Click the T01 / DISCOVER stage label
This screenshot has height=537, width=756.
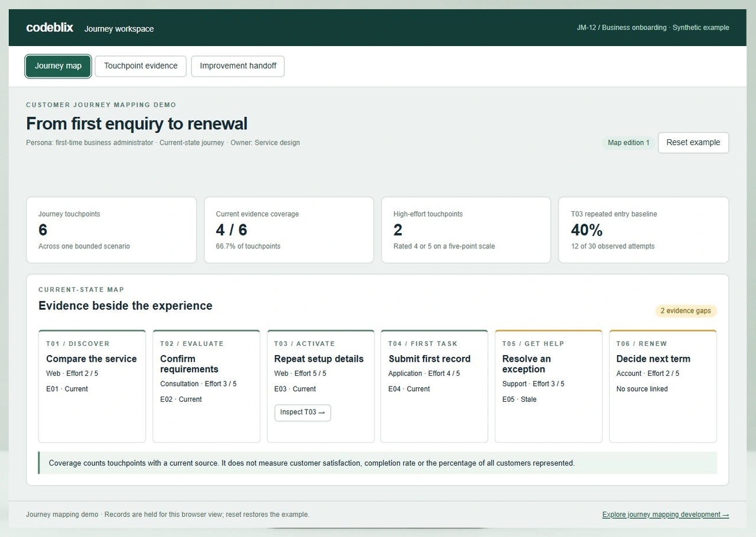78,344
